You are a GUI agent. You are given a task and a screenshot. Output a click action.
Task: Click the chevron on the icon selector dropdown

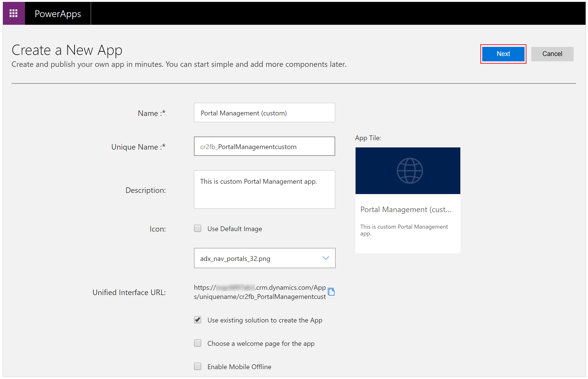(x=326, y=258)
